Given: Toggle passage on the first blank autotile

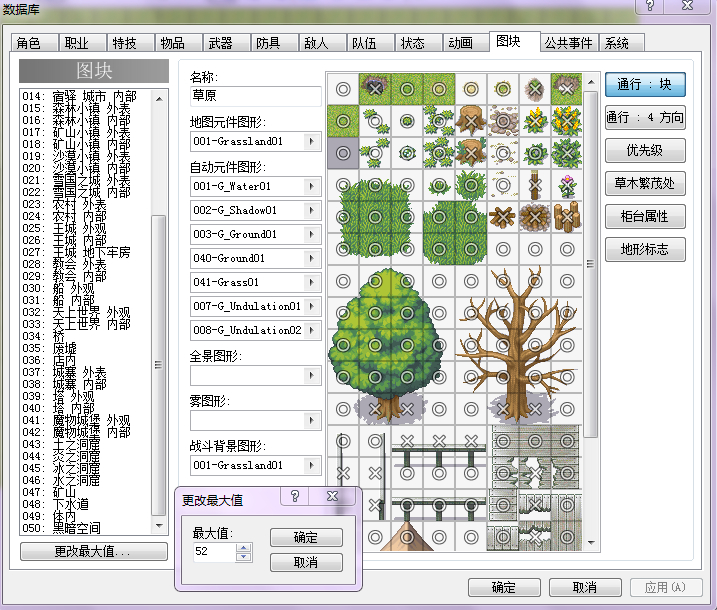Looking at the screenshot, I should click(x=343, y=89).
